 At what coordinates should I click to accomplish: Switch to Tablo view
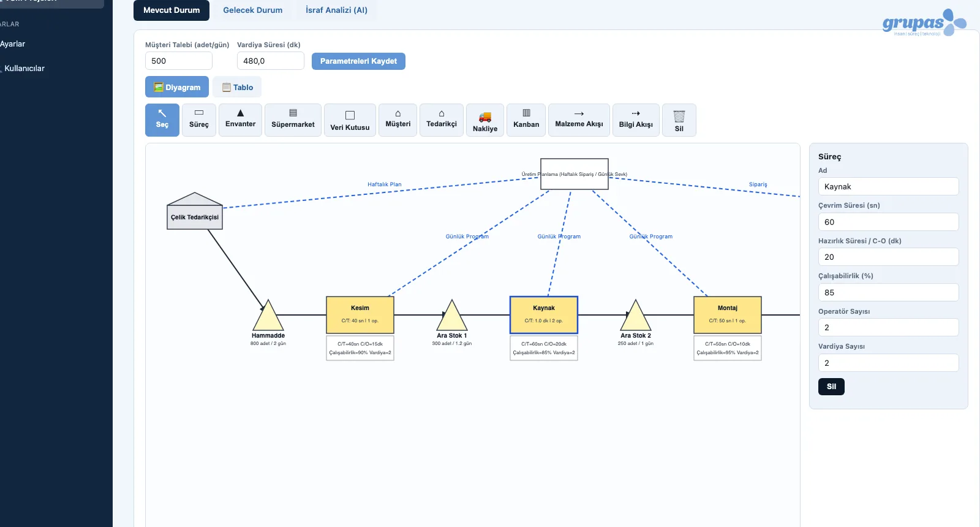pyautogui.click(x=237, y=87)
